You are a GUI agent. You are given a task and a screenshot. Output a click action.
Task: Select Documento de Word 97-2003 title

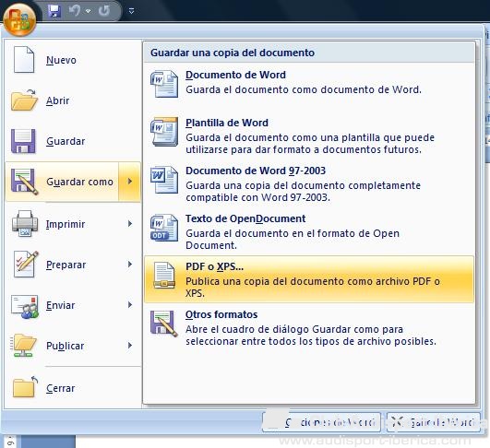click(256, 171)
